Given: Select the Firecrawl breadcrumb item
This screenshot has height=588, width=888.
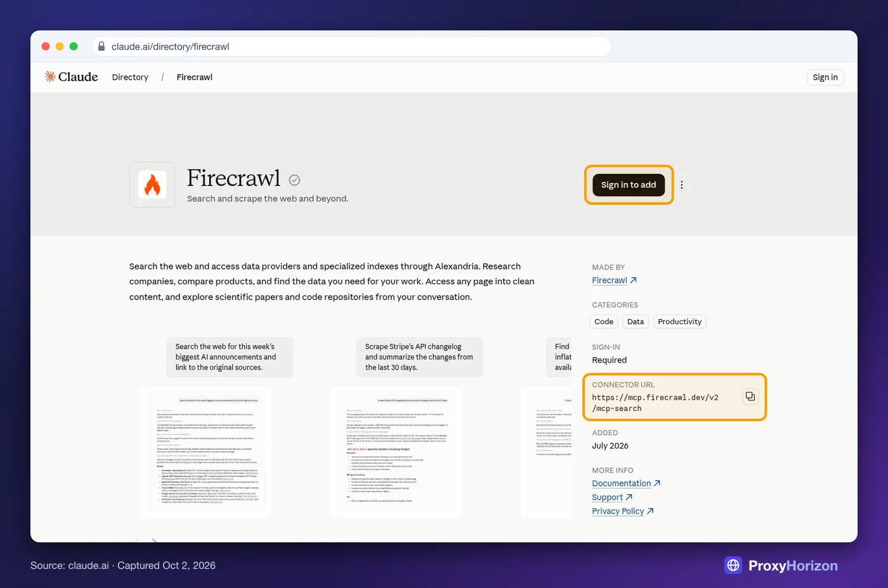Looking at the screenshot, I should [x=195, y=77].
